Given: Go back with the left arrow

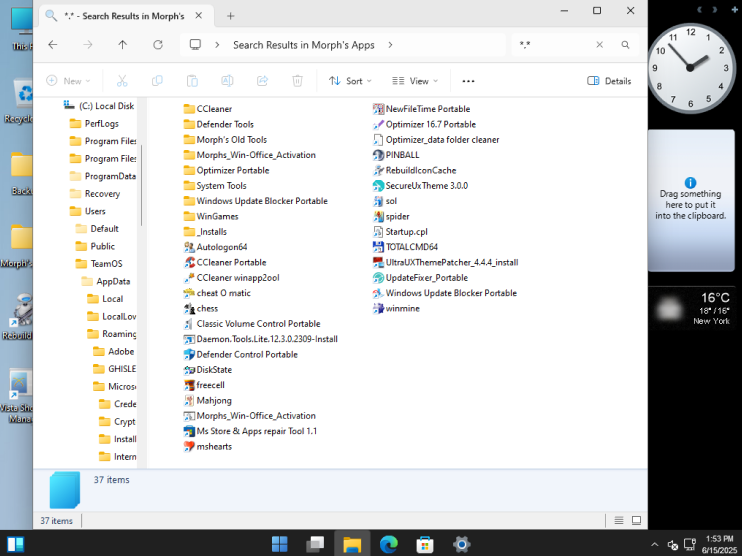Looking at the screenshot, I should tap(53, 45).
